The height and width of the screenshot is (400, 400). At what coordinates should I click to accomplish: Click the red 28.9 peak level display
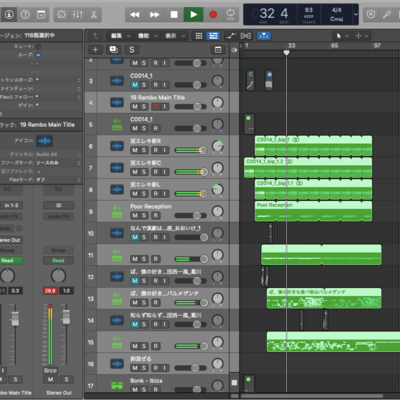(x=50, y=291)
